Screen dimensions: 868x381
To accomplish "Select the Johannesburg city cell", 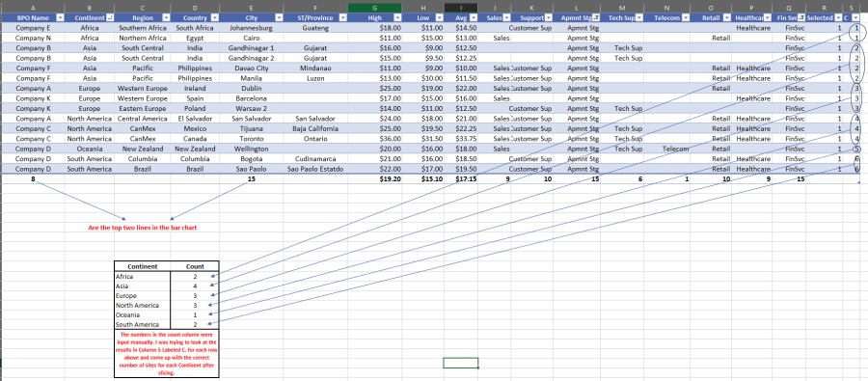I will [x=252, y=28].
